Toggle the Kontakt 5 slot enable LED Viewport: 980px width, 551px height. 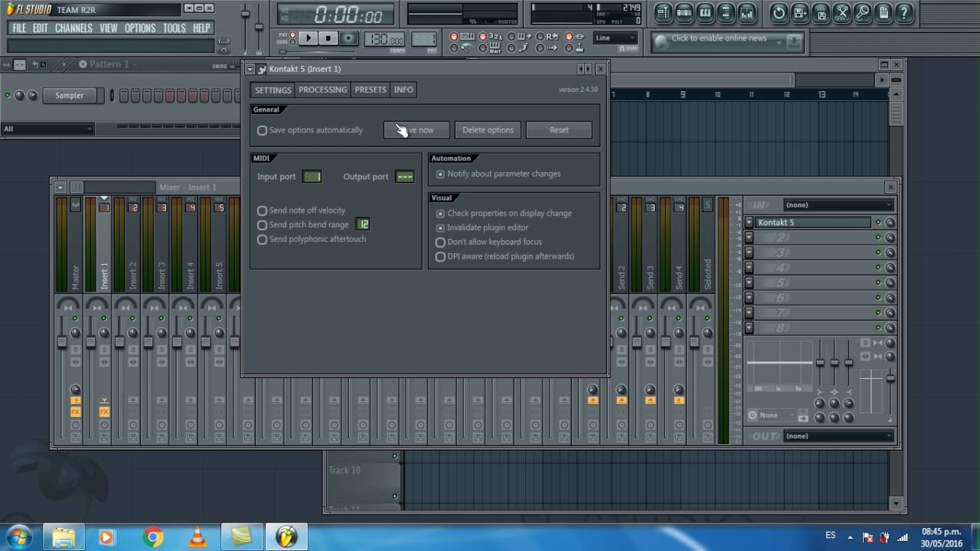tap(878, 223)
